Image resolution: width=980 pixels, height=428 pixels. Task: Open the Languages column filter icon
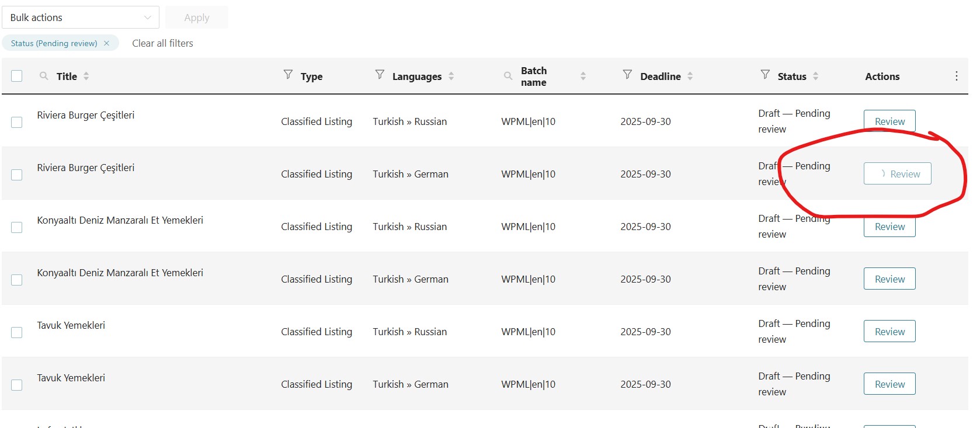[380, 75]
